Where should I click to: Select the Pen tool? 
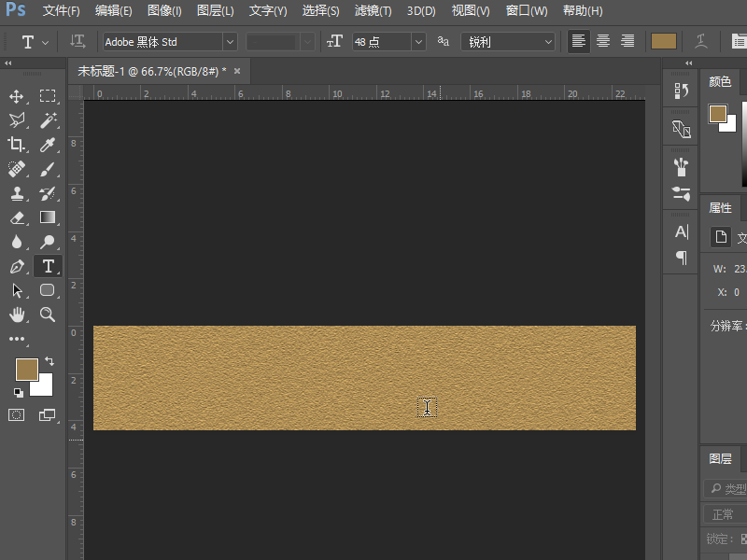click(17, 266)
